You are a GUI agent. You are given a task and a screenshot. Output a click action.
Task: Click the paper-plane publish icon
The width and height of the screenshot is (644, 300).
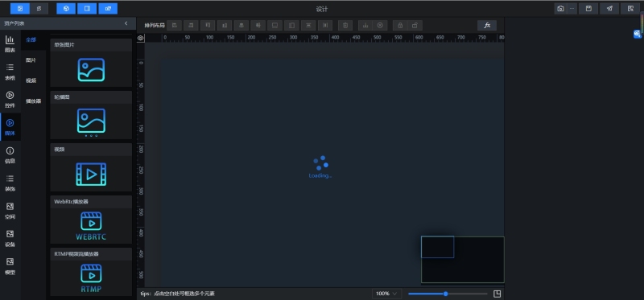[609, 9]
